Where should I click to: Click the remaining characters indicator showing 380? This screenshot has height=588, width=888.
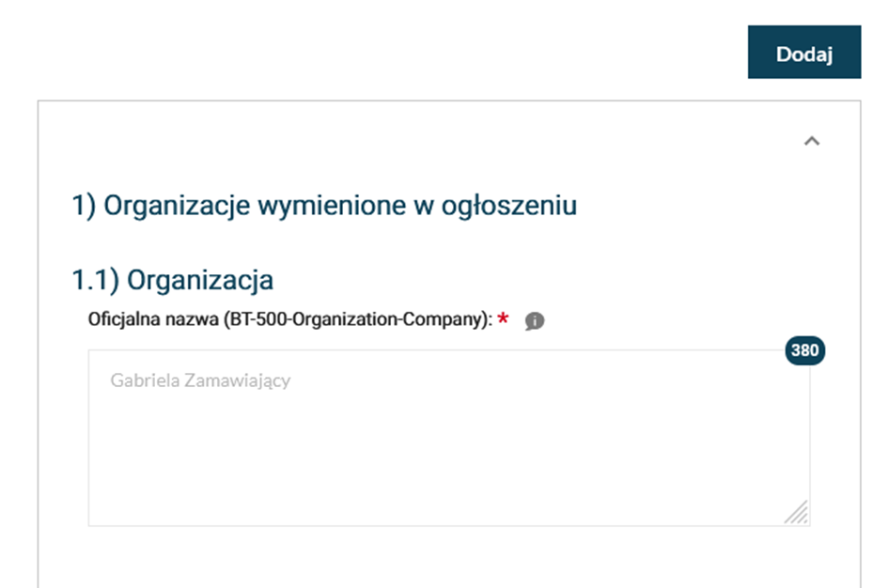[x=804, y=351]
